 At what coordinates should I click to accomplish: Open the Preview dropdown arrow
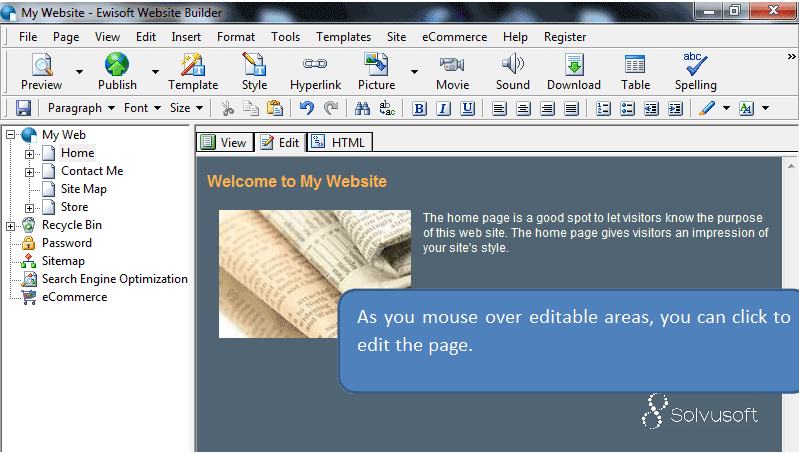(x=79, y=72)
